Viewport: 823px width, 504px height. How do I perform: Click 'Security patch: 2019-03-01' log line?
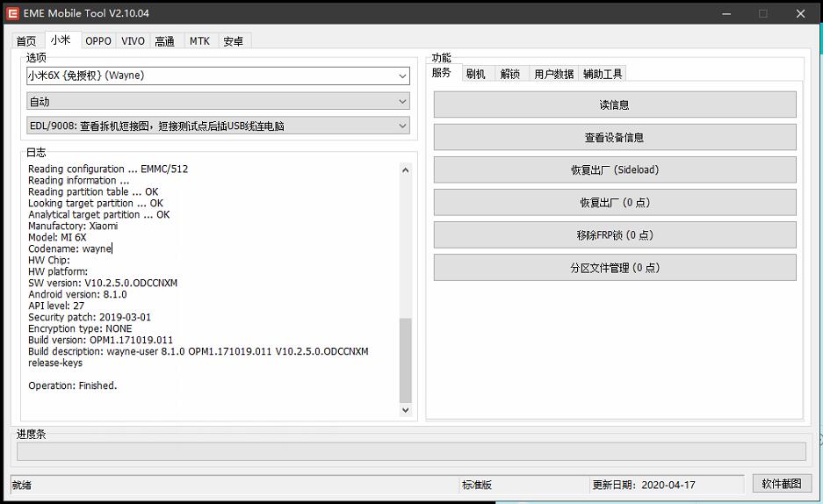90,317
